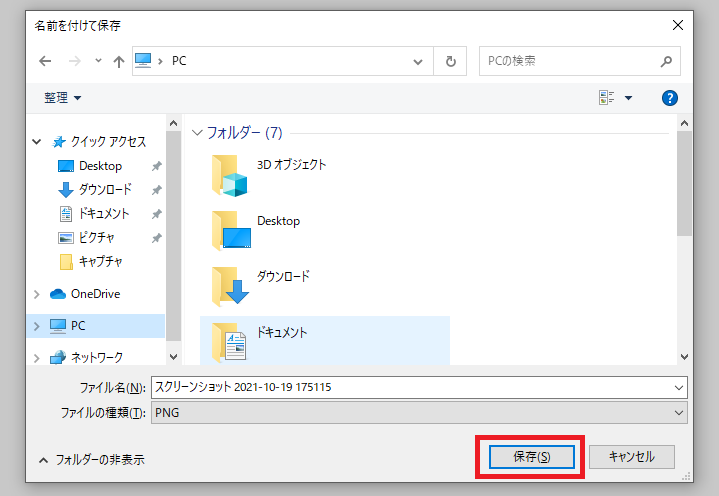Click pin icon beside ピクチャ
719x496 pixels.
(157, 238)
